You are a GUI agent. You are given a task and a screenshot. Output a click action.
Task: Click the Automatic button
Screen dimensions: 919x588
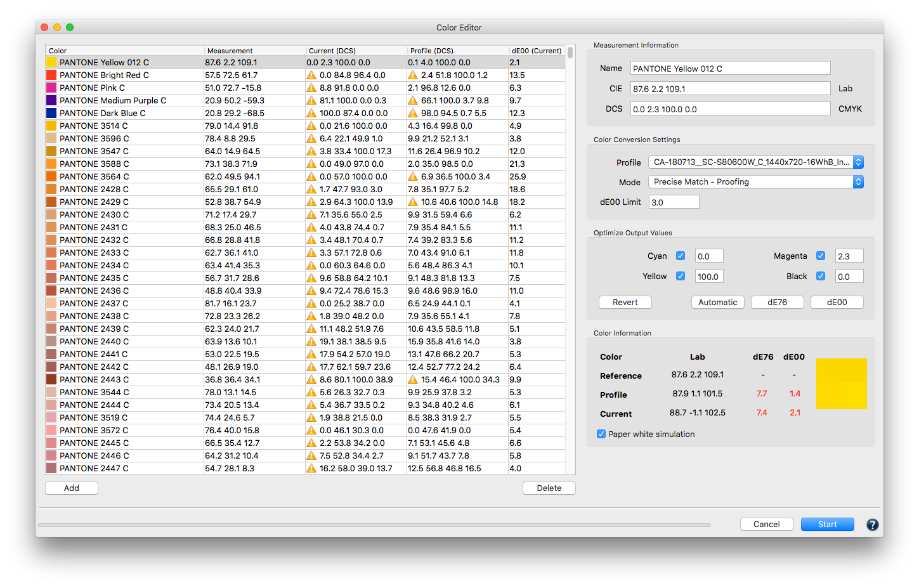click(x=718, y=303)
